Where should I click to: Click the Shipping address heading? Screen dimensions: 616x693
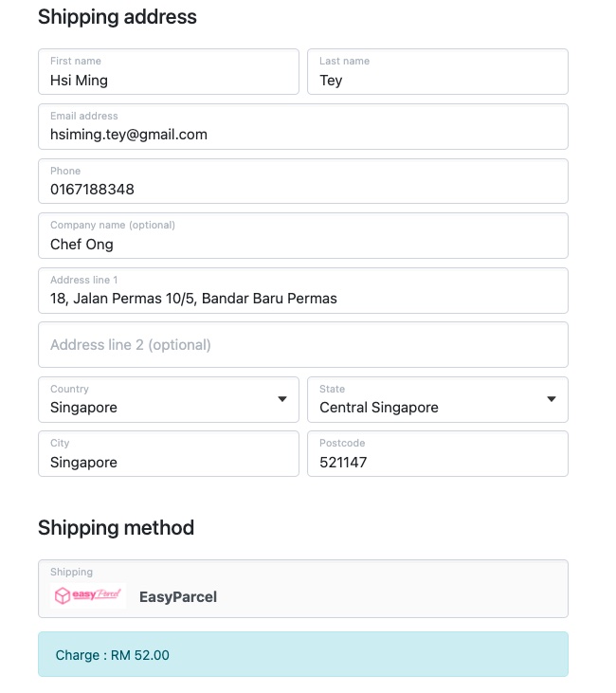pyautogui.click(x=118, y=17)
